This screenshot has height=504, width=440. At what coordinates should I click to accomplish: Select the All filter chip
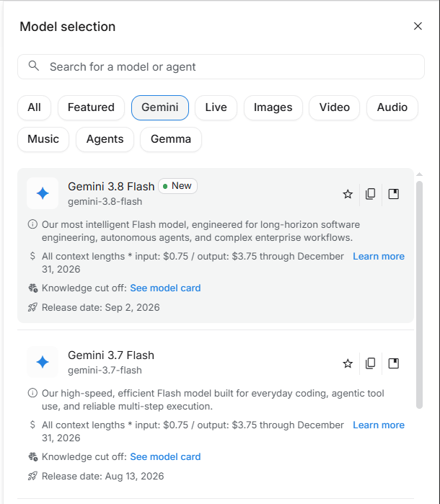pyautogui.click(x=34, y=107)
